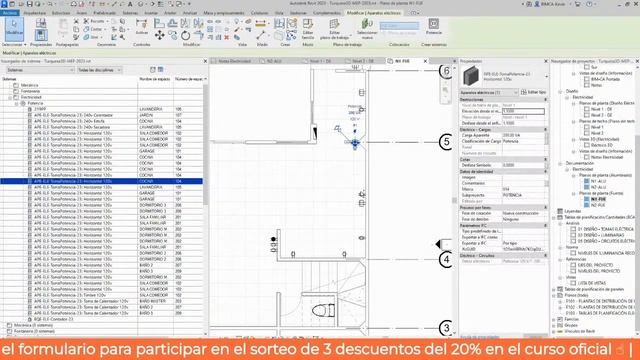Open the Sistemas dropdown in system browser

click(x=40, y=70)
